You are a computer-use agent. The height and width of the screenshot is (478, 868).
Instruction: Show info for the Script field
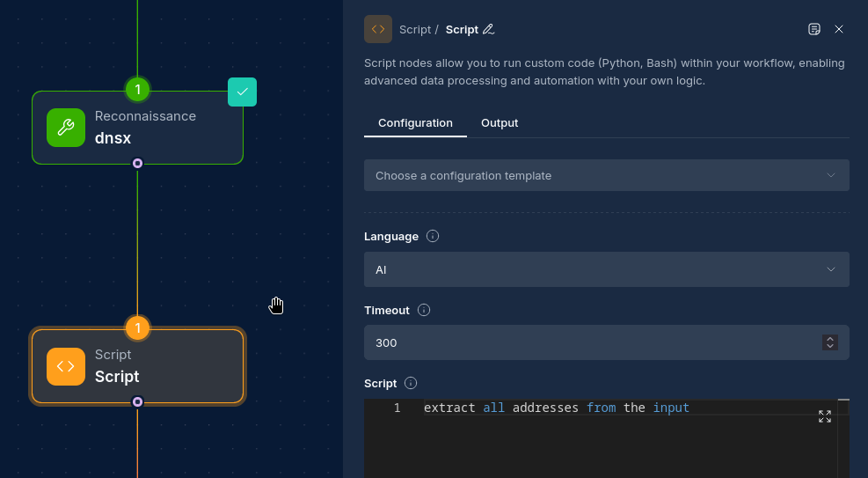click(410, 383)
